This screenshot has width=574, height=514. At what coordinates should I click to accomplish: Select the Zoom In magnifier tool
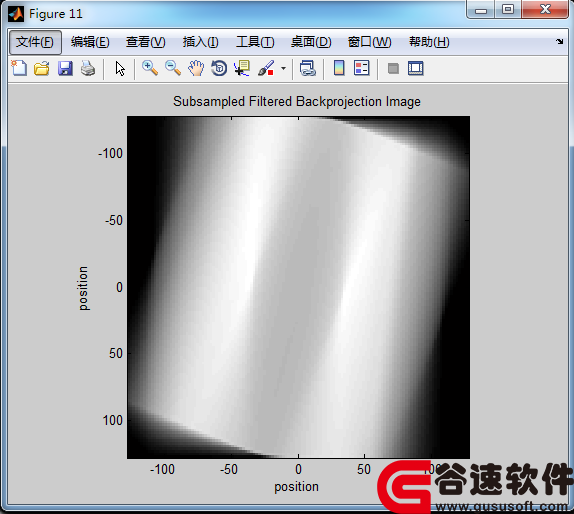pos(150,68)
